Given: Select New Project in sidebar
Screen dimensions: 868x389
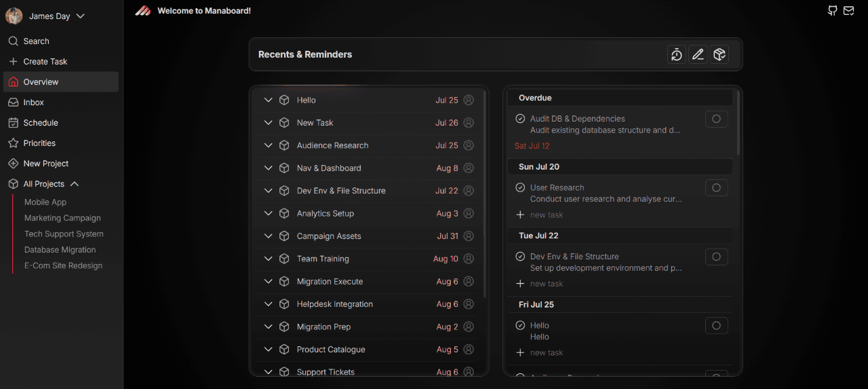Looking at the screenshot, I should pos(61,164).
